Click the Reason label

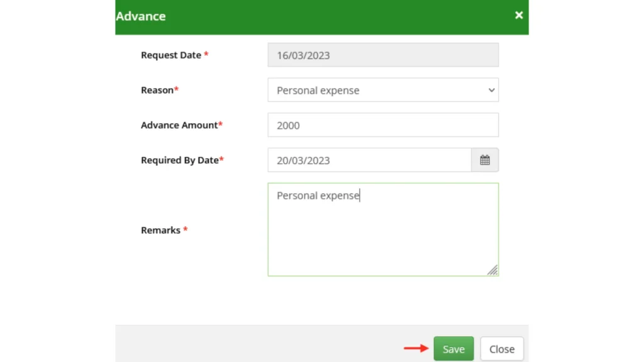(x=157, y=90)
